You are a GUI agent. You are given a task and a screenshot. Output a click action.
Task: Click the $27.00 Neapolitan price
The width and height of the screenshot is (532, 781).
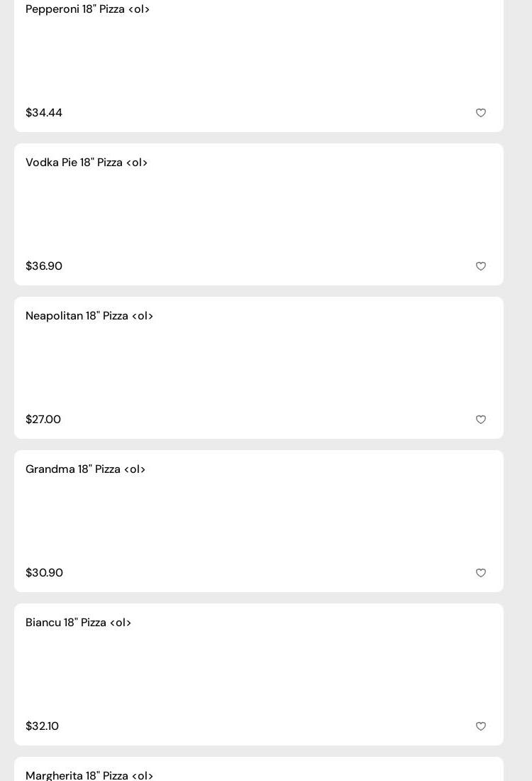pyautogui.click(x=43, y=420)
